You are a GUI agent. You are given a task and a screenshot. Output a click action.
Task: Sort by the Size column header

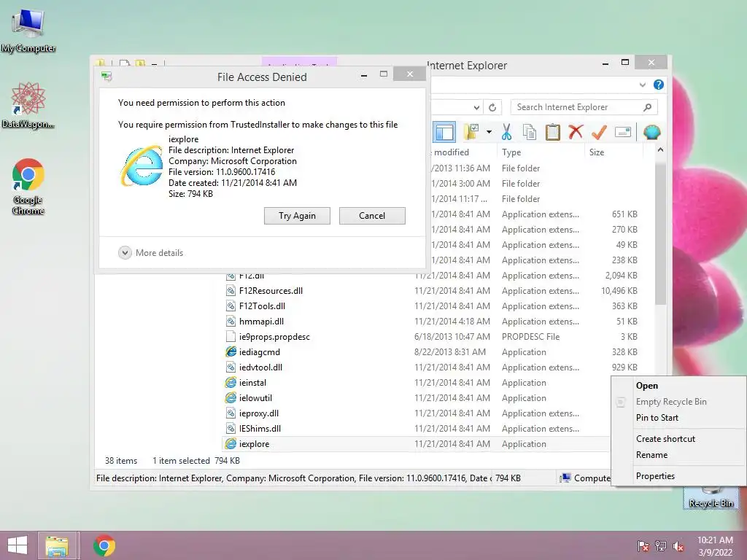coord(613,152)
